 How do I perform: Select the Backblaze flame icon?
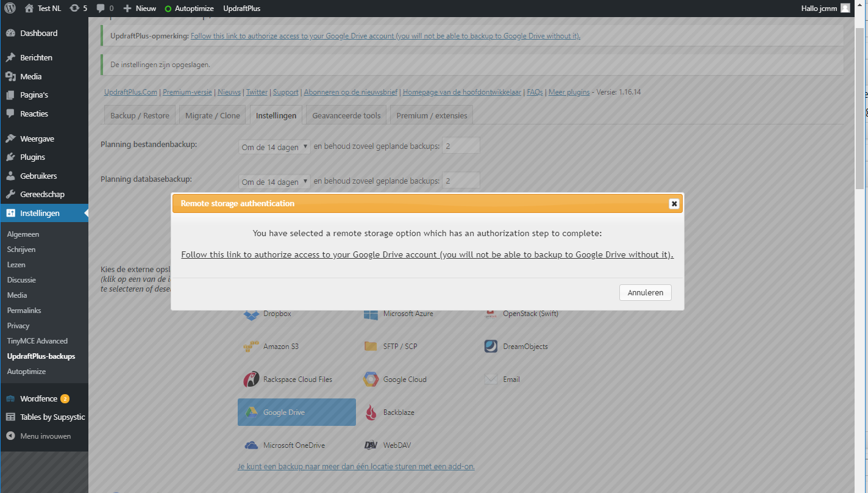click(x=371, y=412)
